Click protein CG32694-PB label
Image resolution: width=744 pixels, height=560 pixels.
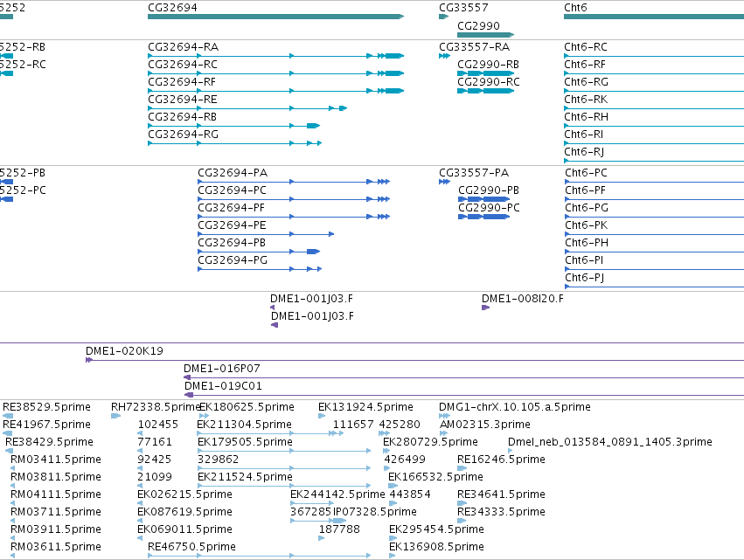[x=232, y=243]
